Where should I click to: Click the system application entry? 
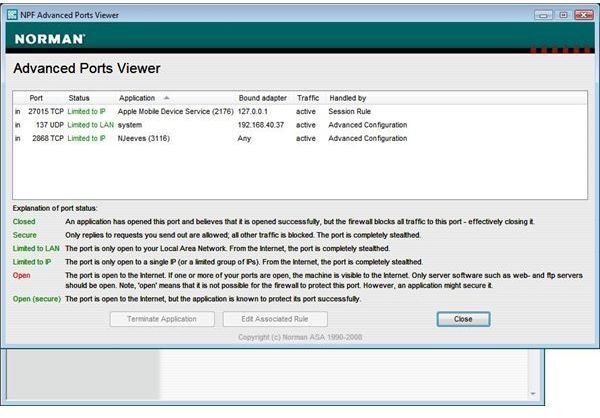tap(130, 125)
